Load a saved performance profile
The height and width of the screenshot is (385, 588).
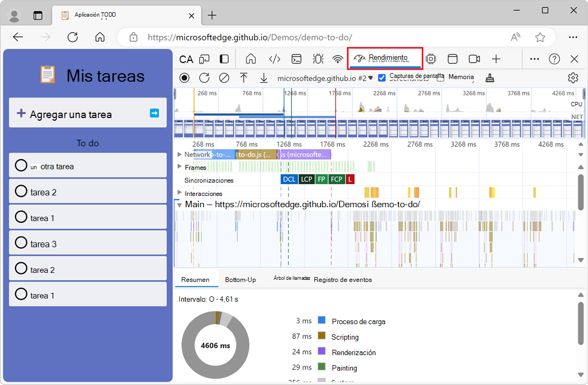[244, 77]
